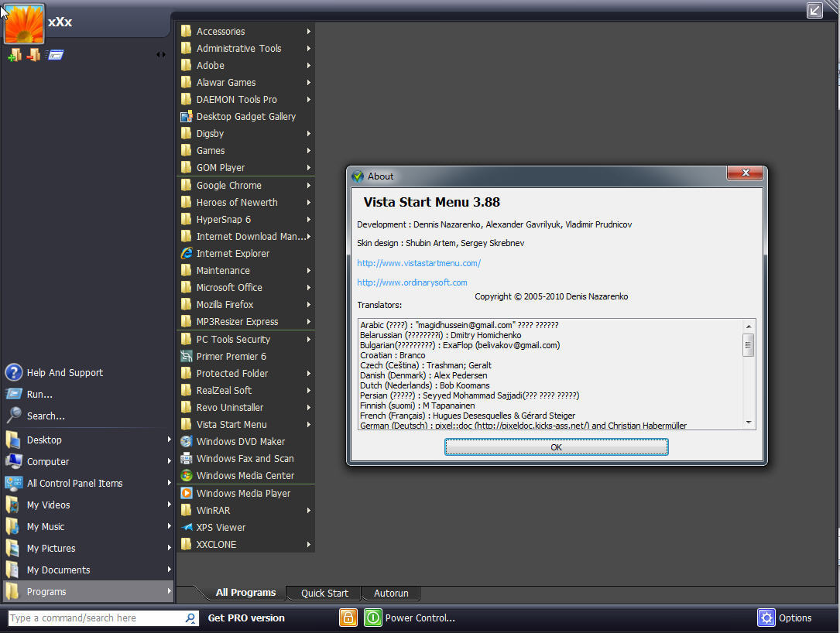The width and height of the screenshot is (840, 633).
Task: Expand the Google Chrome submenu arrow
Action: pos(309,185)
